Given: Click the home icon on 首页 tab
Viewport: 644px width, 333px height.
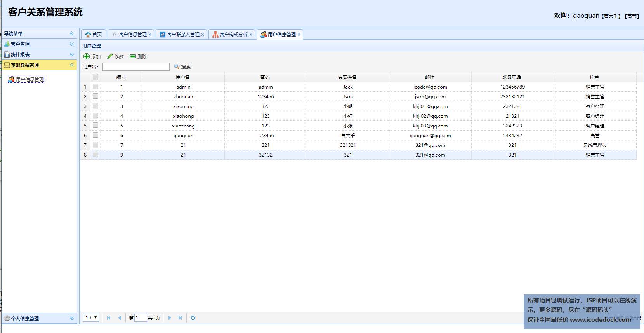Looking at the screenshot, I should (x=88, y=35).
